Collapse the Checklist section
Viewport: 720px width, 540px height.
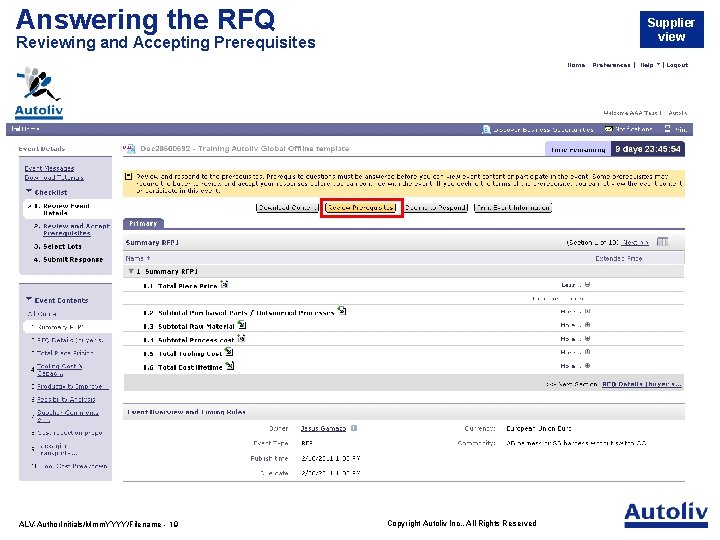point(29,191)
